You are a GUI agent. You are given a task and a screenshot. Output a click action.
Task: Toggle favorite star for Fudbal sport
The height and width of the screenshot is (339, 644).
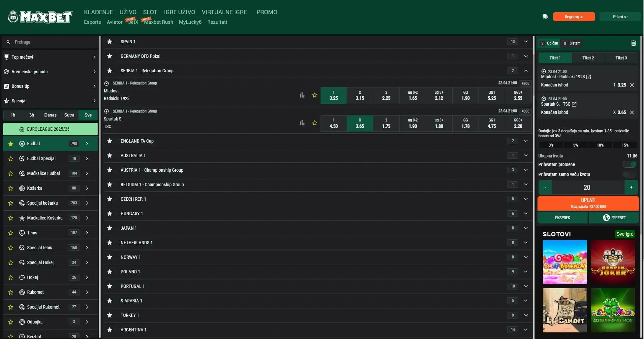[11, 144]
